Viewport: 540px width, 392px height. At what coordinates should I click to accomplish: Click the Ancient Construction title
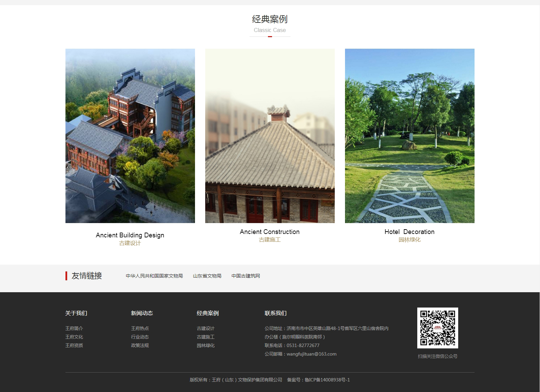click(x=270, y=232)
